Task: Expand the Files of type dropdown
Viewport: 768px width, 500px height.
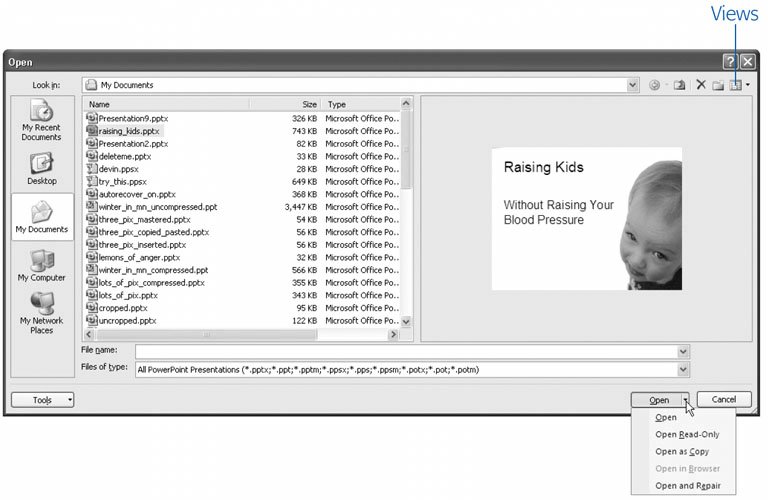Action: point(683,370)
